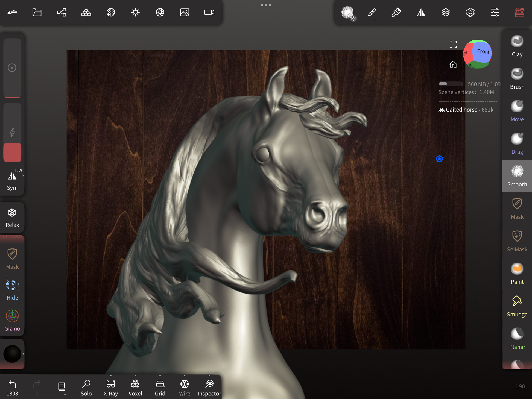
Task: Select the Relax smoothing option
Action: pyautogui.click(x=12, y=218)
